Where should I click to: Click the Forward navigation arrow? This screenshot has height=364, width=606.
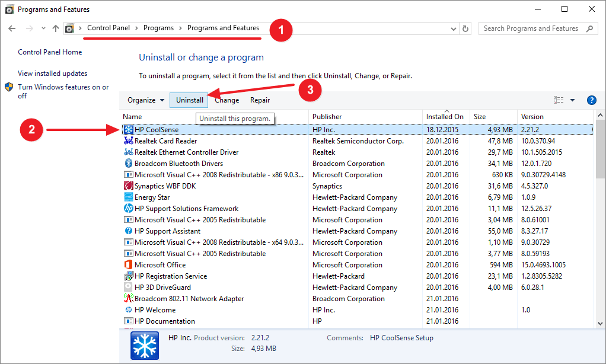tap(30, 28)
